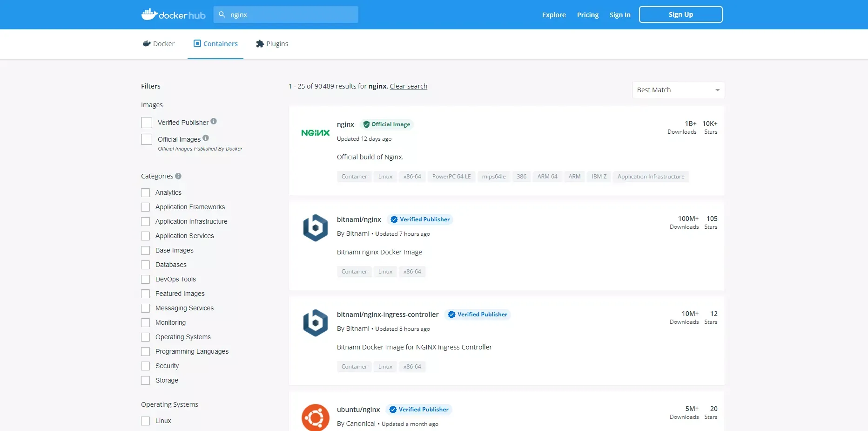Screen dimensions: 868x431
Task: Click the search magnifier icon
Action: point(222,14)
